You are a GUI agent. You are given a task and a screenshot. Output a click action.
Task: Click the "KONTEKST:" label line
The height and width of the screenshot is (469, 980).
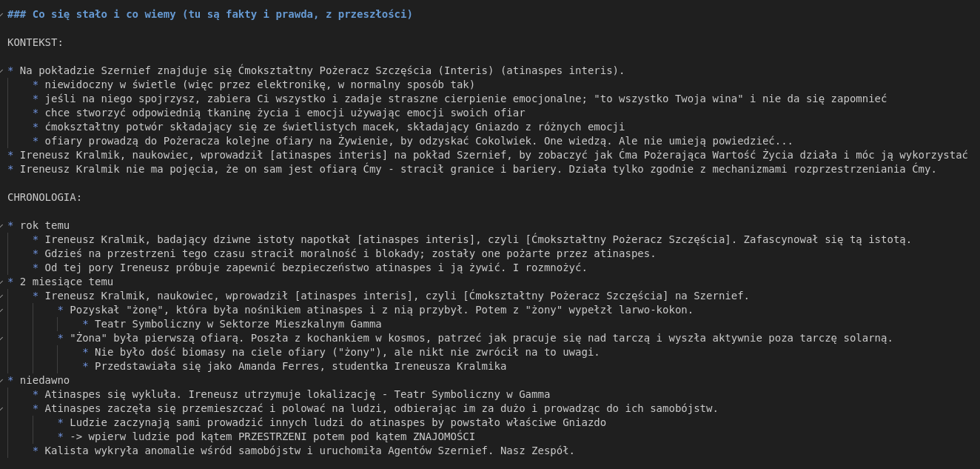pos(35,43)
